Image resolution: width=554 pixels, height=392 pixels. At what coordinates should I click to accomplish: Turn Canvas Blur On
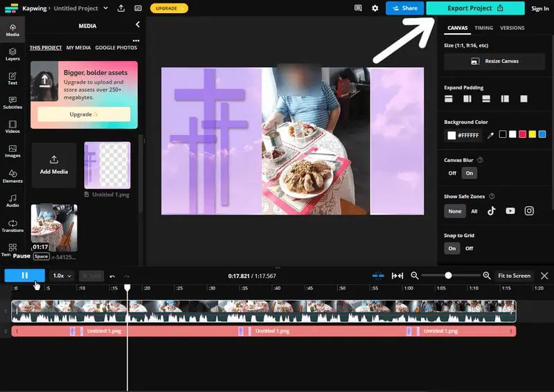[x=470, y=173]
